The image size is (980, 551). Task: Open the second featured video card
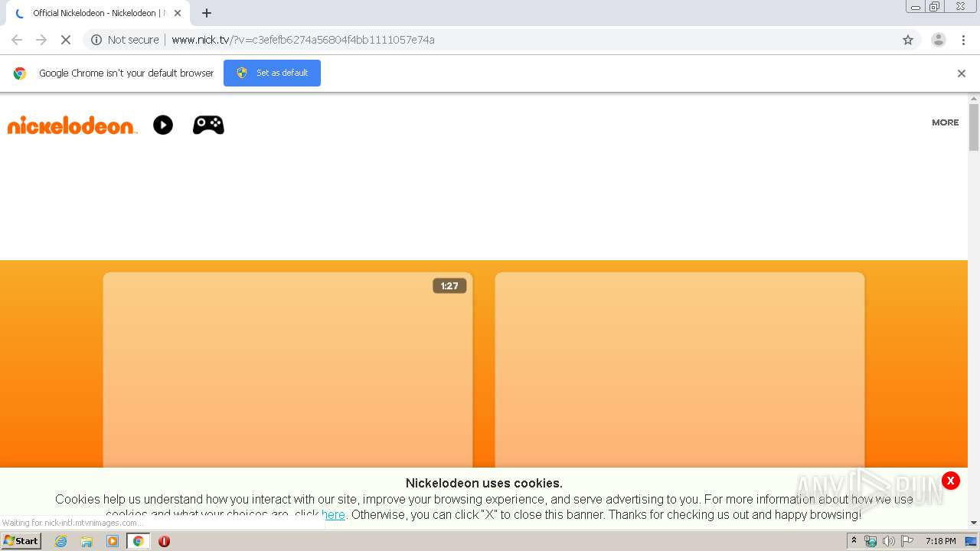click(x=680, y=370)
